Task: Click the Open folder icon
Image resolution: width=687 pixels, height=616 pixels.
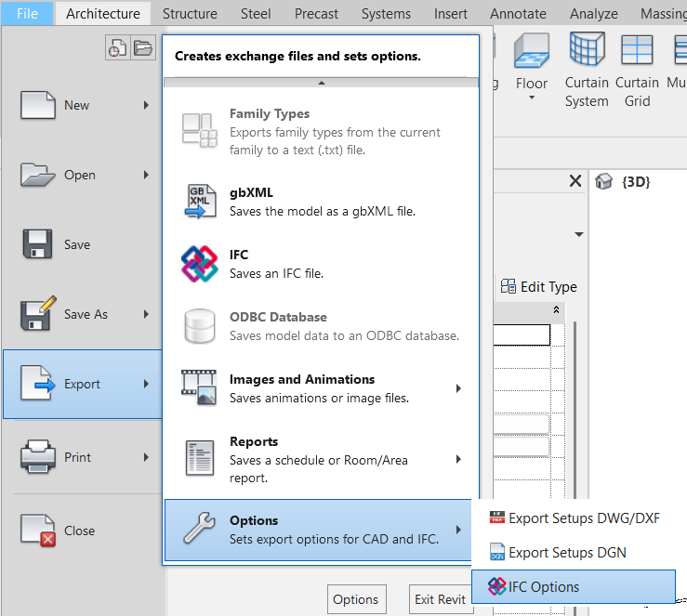Action: click(x=38, y=175)
